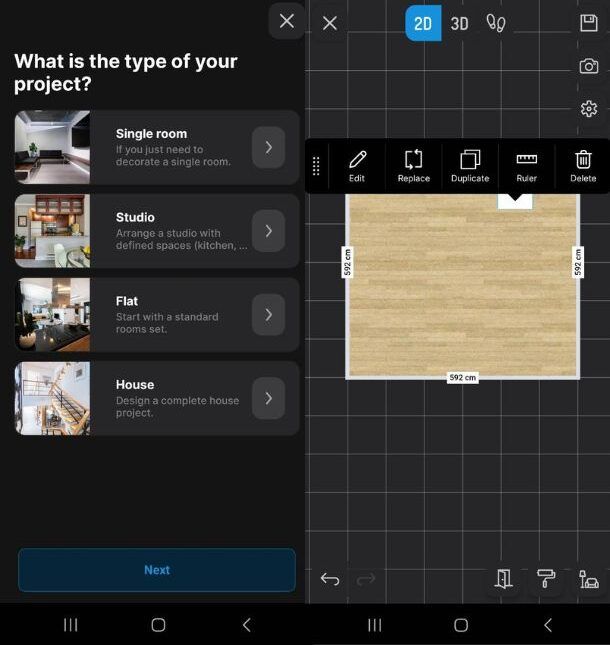Enable first-person walk mode footprints
The height and width of the screenshot is (645, 610).
[x=496, y=23]
